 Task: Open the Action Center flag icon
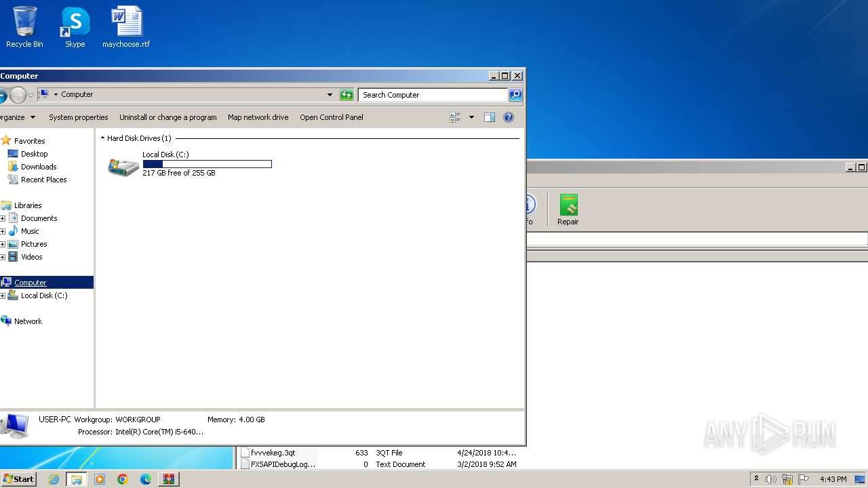[804, 479]
